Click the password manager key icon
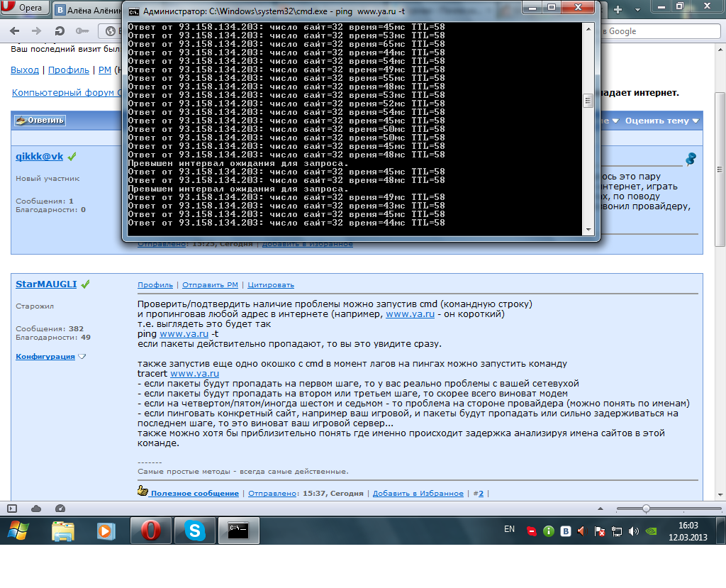726x588 pixels. pos(82,31)
